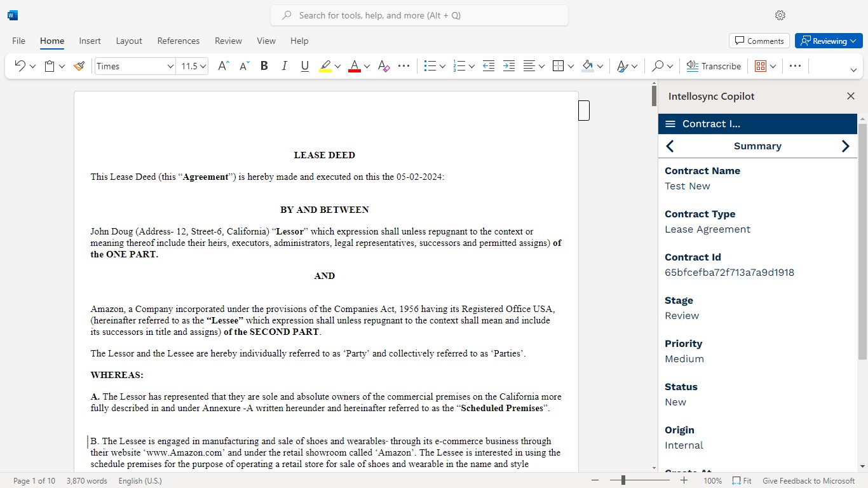Open the Review tab
This screenshot has width=868, height=488.
click(228, 41)
